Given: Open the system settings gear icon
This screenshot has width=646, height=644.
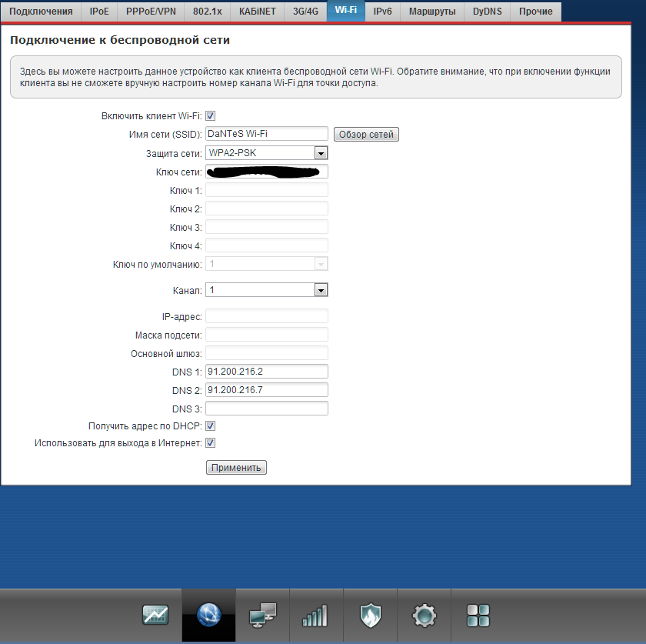Looking at the screenshot, I should click(424, 615).
